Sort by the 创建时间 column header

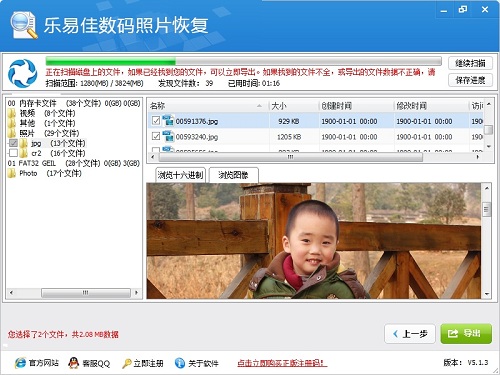[356, 106]
